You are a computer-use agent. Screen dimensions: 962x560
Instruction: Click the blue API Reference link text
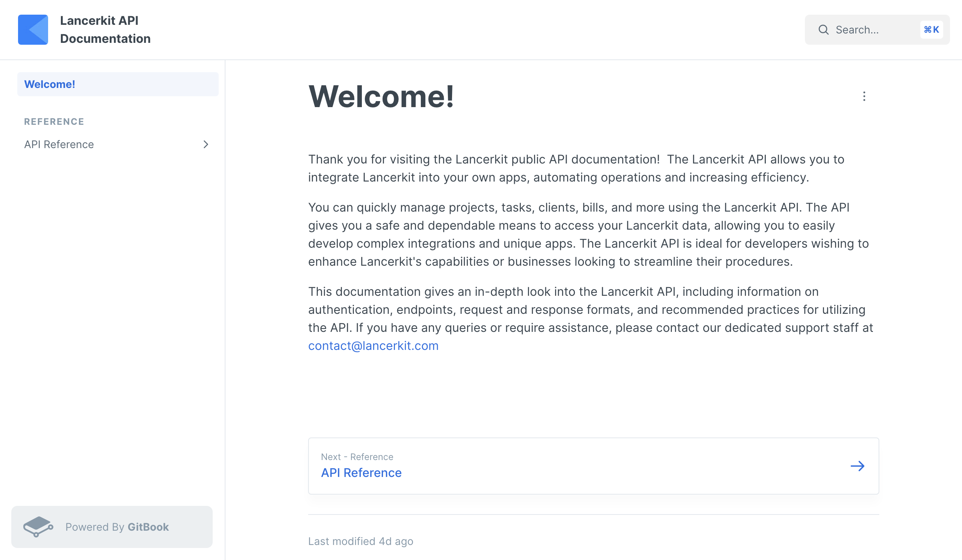coord(361,472)
